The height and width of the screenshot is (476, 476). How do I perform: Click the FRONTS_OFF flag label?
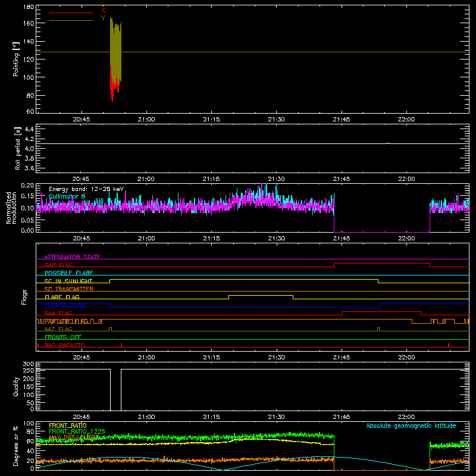coord(63,337)
